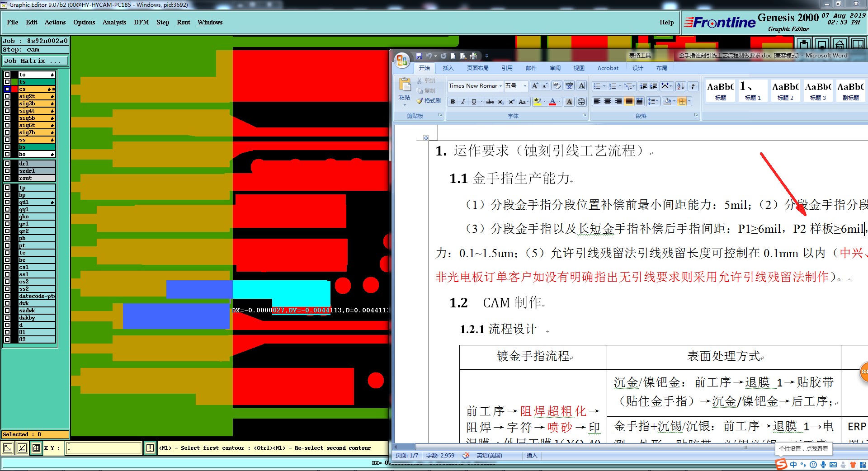This screenshot has height=471, width=868.
Task: Open the font name dropdown
Action: click(x=500, y=86)
